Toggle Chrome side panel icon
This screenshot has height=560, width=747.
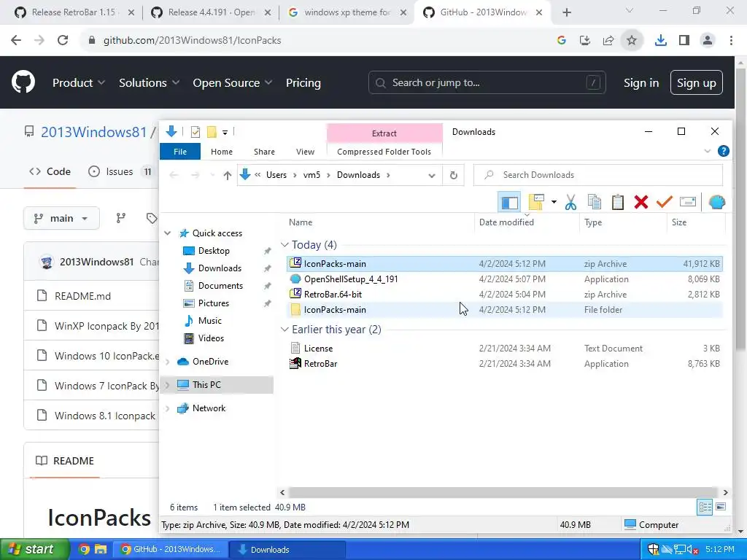684,41
